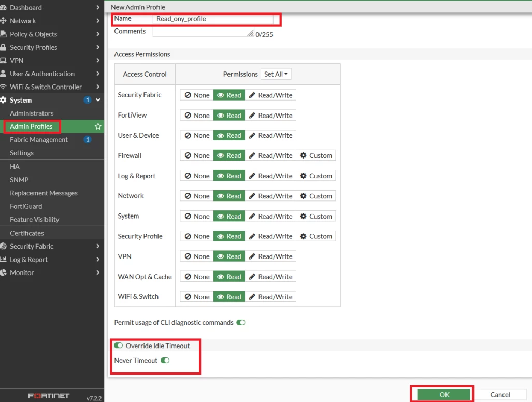Set FortiView permission to Read/Write
Image resolution: width=532 pixels, height=402 pixels.
270,116
